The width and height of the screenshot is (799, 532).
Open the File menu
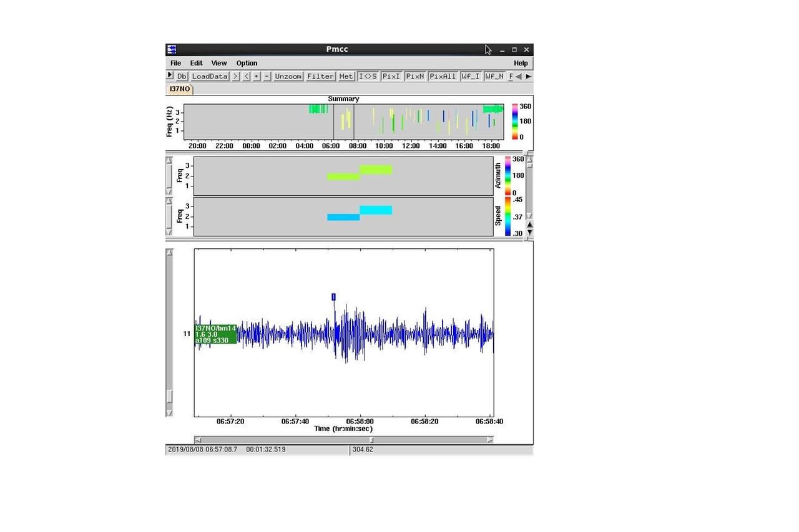[175, 63]
